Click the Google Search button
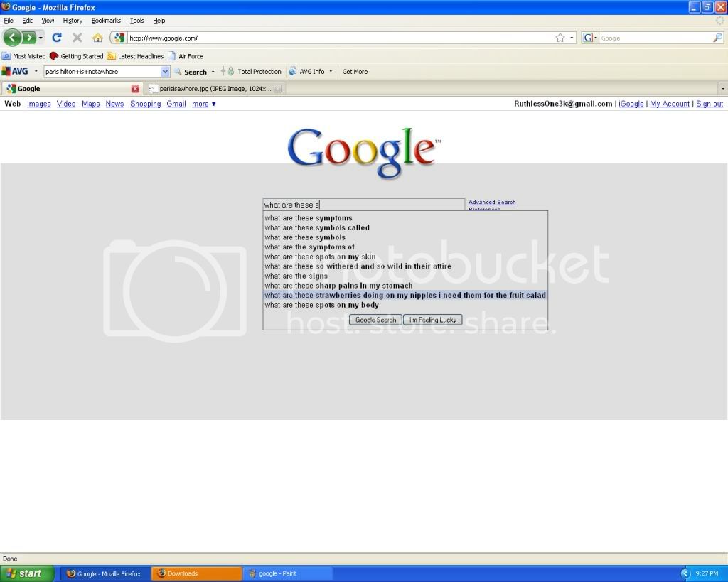This screenshot has height=582, width=728. pos(375,320)
